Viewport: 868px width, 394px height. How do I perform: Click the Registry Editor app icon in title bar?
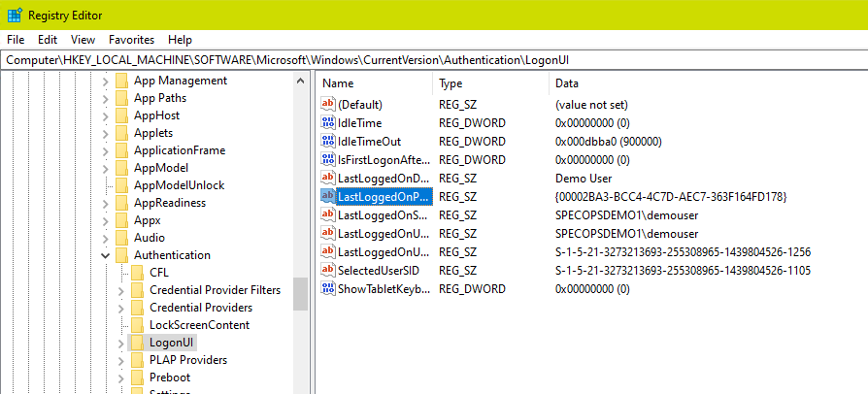click(x=15, y=15)
